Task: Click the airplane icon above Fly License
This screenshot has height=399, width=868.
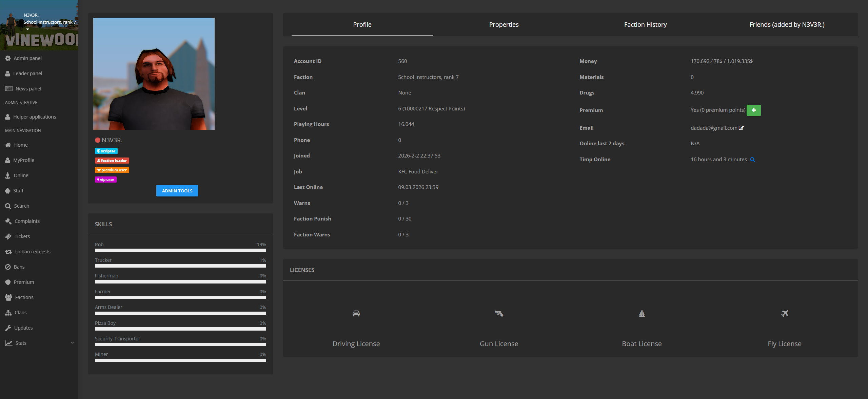Action: pyautogui.click(x=785, y=313)
